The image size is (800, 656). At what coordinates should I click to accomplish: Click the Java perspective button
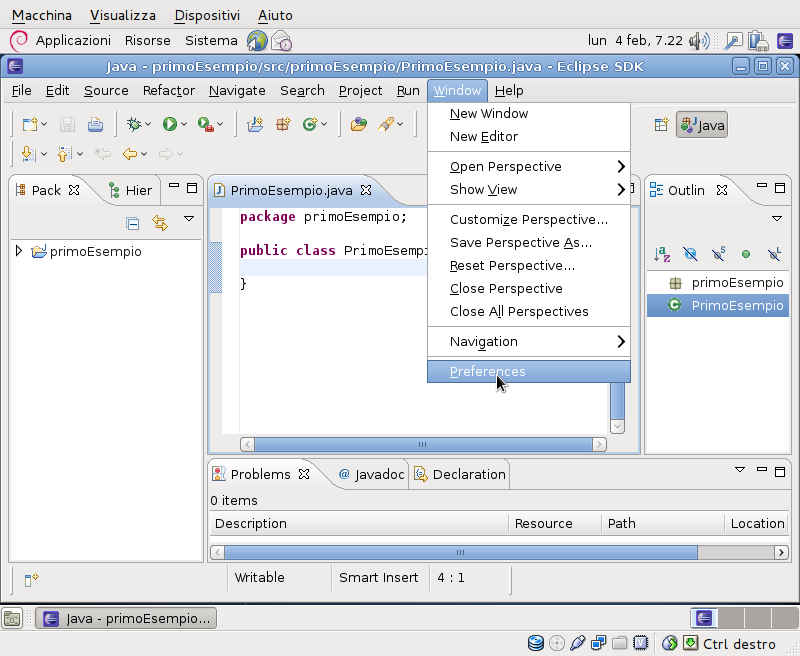(x=702, y=125)
